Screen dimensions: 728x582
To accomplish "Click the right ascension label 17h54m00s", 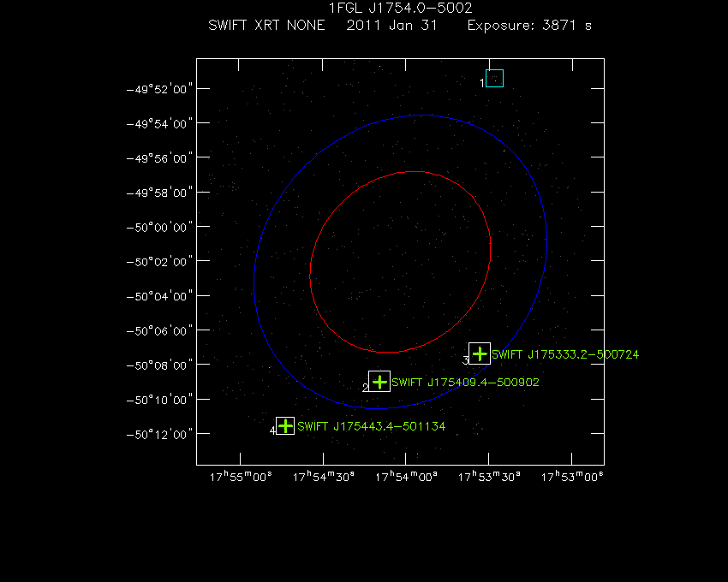I will [x=406, y=476].
